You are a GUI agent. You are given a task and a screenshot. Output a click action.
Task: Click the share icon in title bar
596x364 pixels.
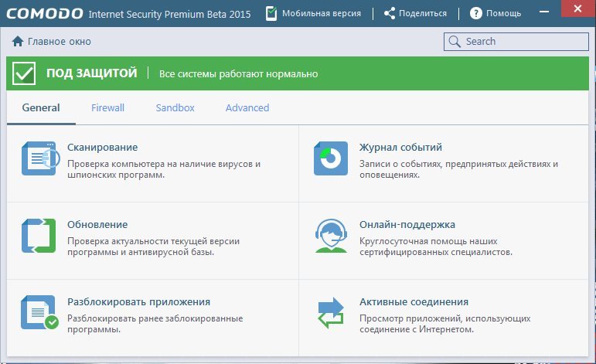(x=390, y=14)
